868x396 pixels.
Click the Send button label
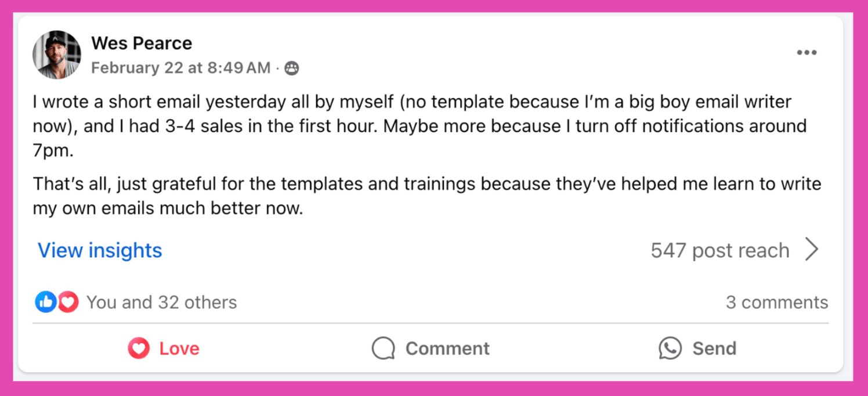point(714,348)
